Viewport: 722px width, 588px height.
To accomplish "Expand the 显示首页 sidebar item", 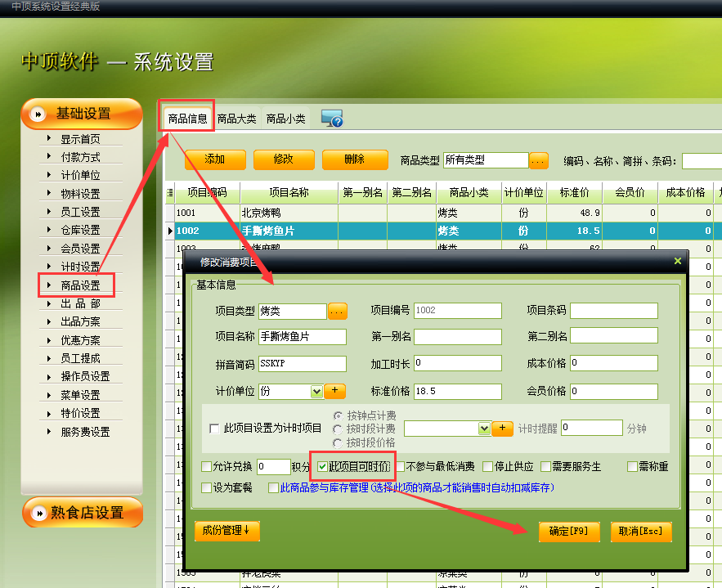I will click(81, 139).
